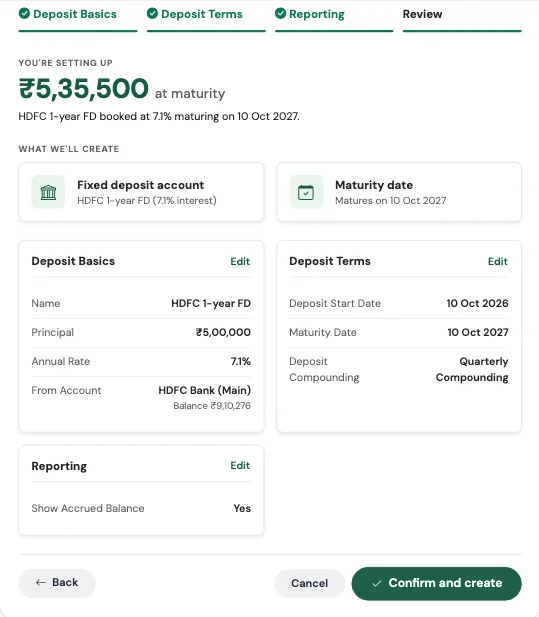Edit the Reporting section
This screenshot has height=617, width=539.
click(240, 466)
